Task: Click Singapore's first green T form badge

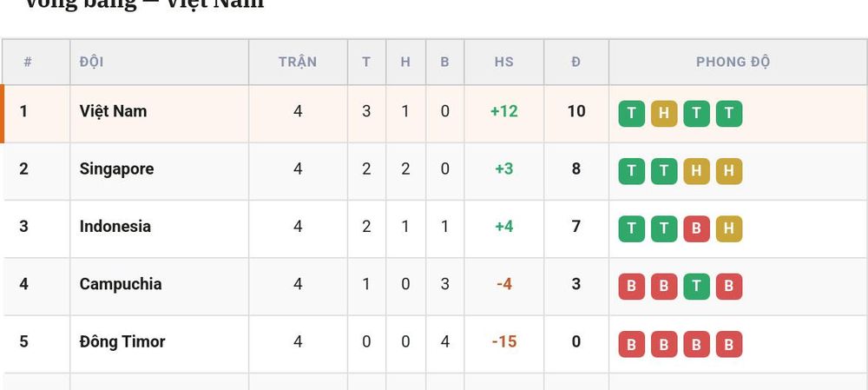Action: pos(632,171)
